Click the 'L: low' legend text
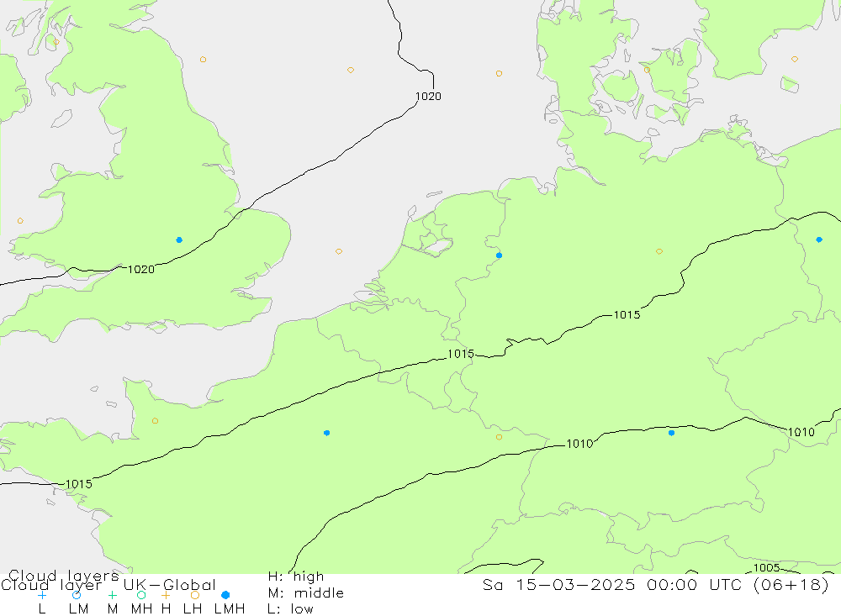 tap(291, 609)
